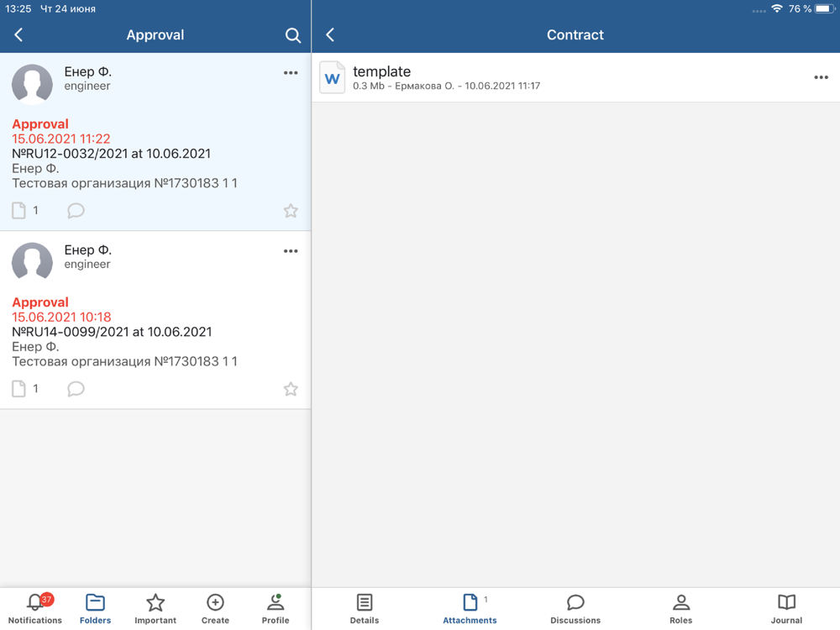Star the RU14-0099/2021 approval as important

pyautogui.click(x=291, y=389)
